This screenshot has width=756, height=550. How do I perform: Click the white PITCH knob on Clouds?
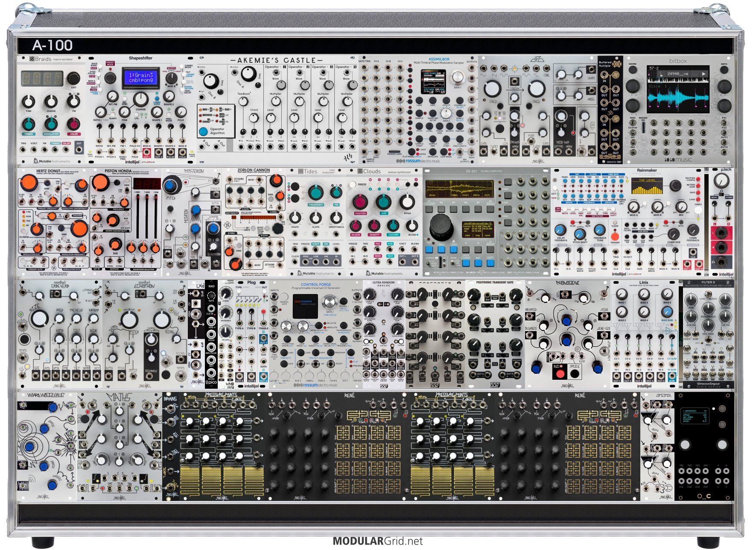pos(407,202)
